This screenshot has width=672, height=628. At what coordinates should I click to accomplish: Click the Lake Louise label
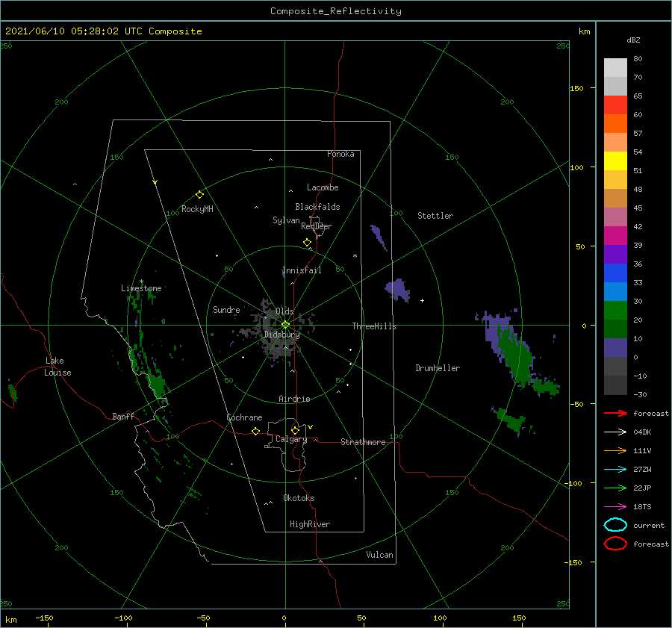57,367
